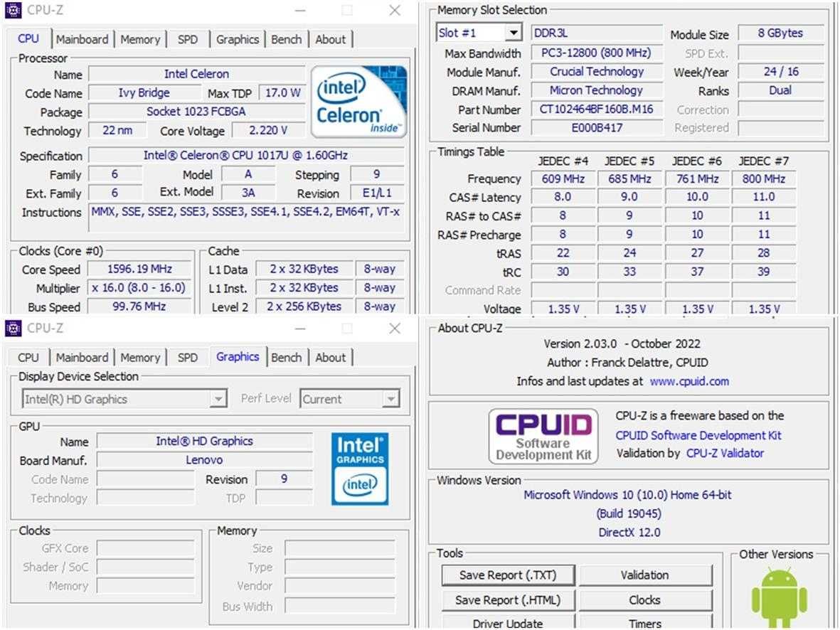Viewport: 840px width, 630px height.
Task: Click Part Number value CT102464BF160B.M16
Action: [597, 109]
